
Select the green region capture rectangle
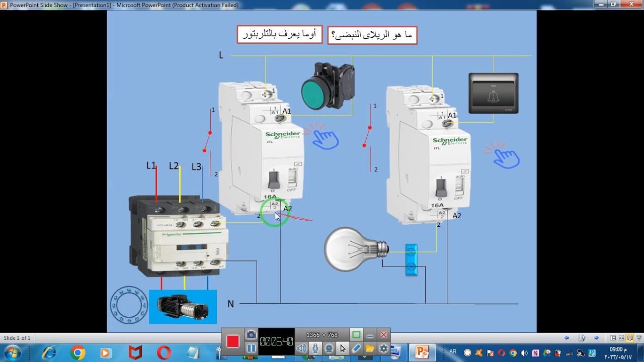[356, 335]
